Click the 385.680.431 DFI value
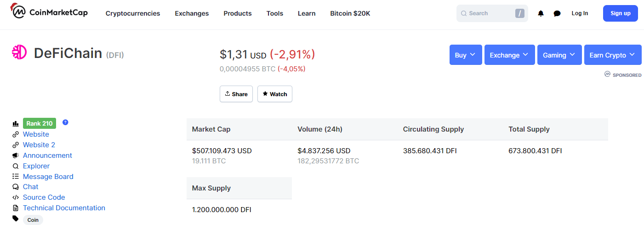 430,151
